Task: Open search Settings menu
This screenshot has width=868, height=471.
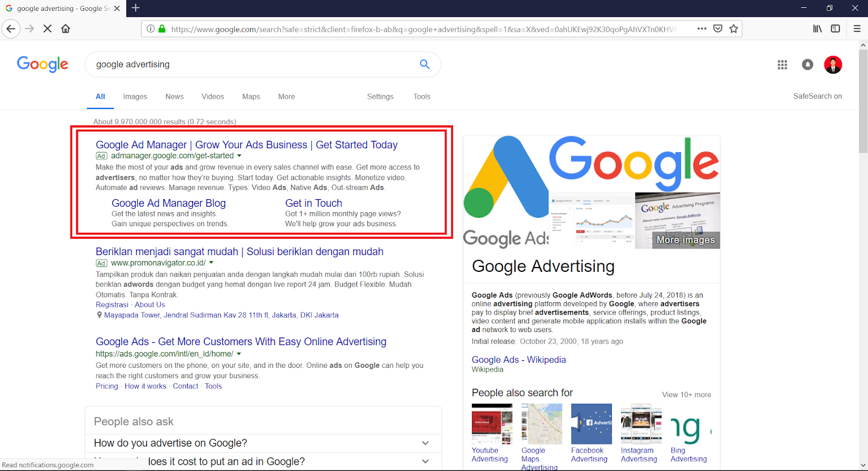Action: 380,97
